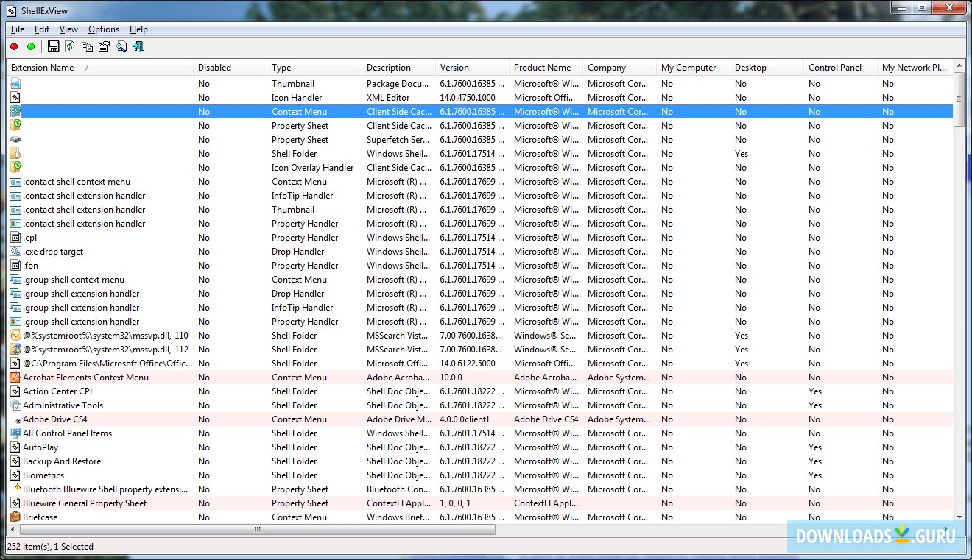Image resolution: width=972 pixels, height=560 pixels.
Task: Click the Backup And Restore row icon
Action: (15, 461)
